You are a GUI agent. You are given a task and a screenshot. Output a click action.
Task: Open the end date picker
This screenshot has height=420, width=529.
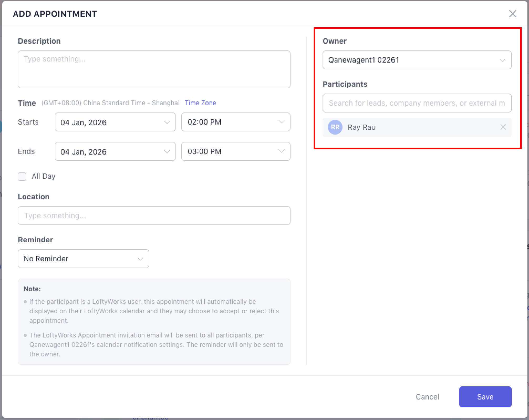pyautogui.click(x=115, y=152)
